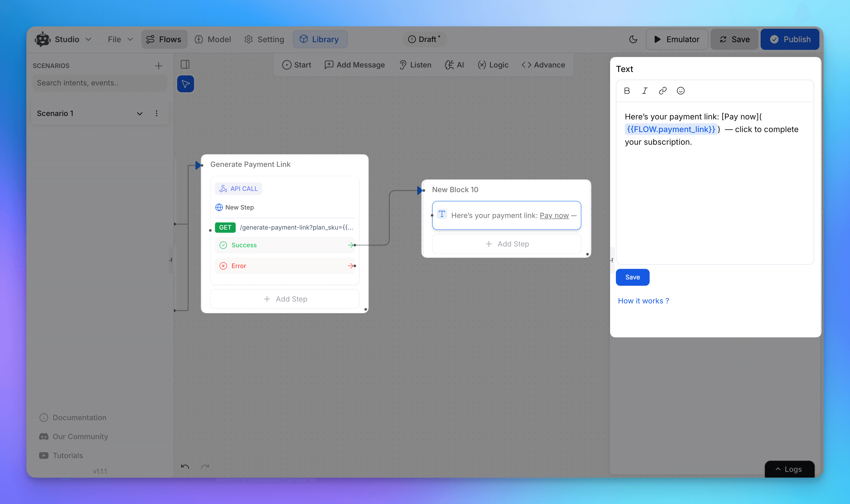Insert a link in Text editor
This screenshot has width=850, height=504.
coord(663,91)
